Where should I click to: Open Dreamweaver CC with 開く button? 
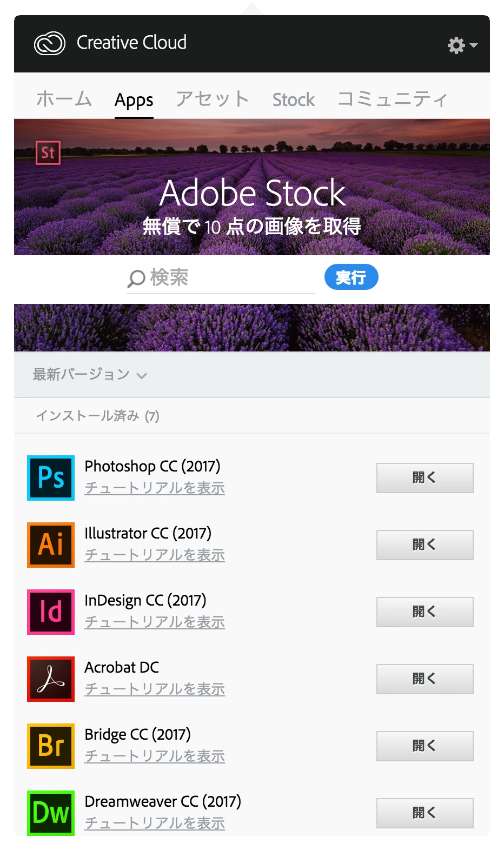pos(425,813)
